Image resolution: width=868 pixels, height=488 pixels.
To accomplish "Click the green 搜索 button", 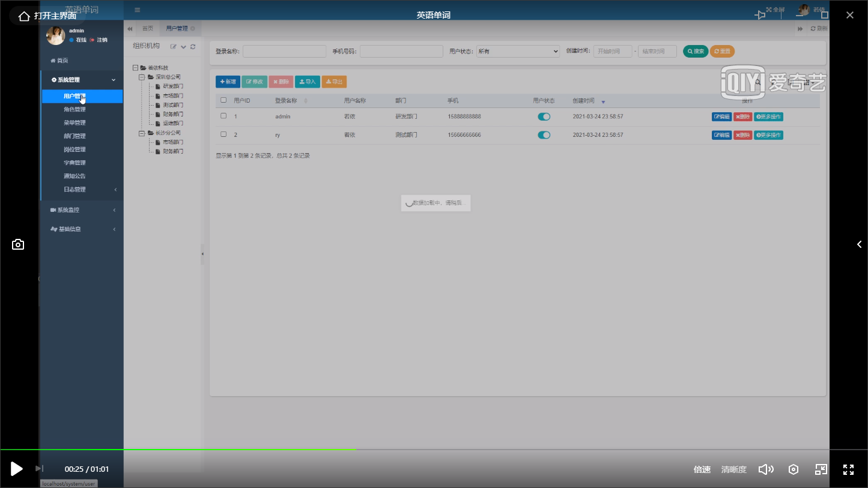I will pos(696,52).
